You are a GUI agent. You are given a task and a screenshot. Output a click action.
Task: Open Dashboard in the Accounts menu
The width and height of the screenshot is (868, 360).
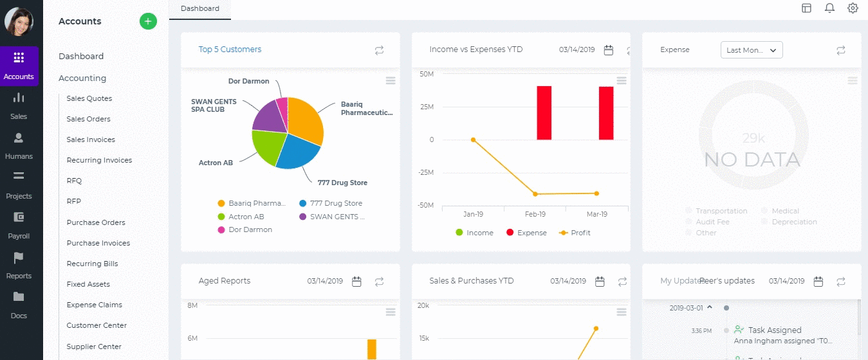(x=81, y=57)
